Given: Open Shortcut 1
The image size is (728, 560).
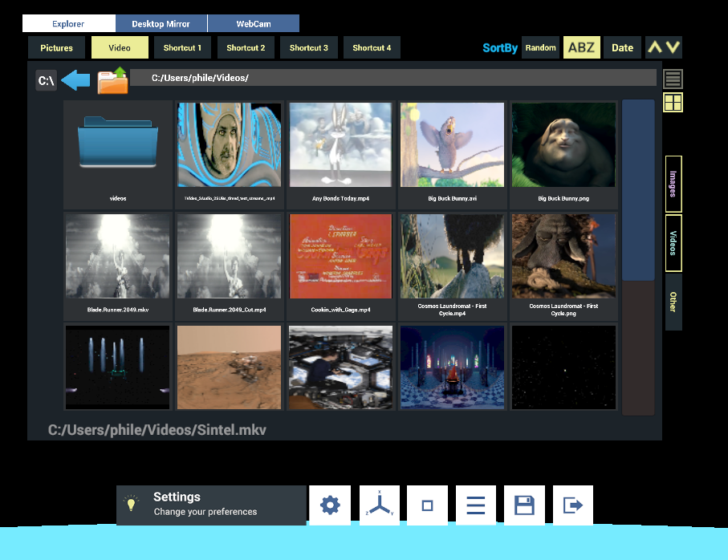Looking at the screenshot, I should tap(182, 48).
